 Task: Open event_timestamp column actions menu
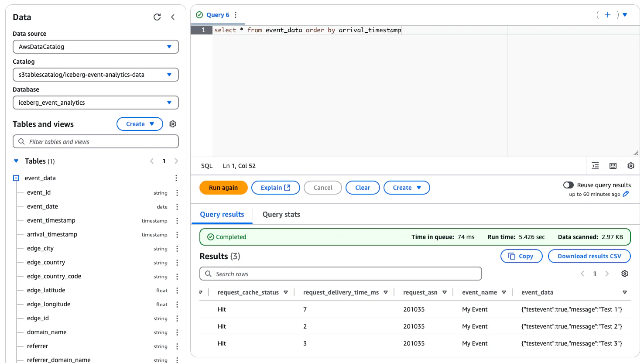pyautogui.click(x=177, y=221)
